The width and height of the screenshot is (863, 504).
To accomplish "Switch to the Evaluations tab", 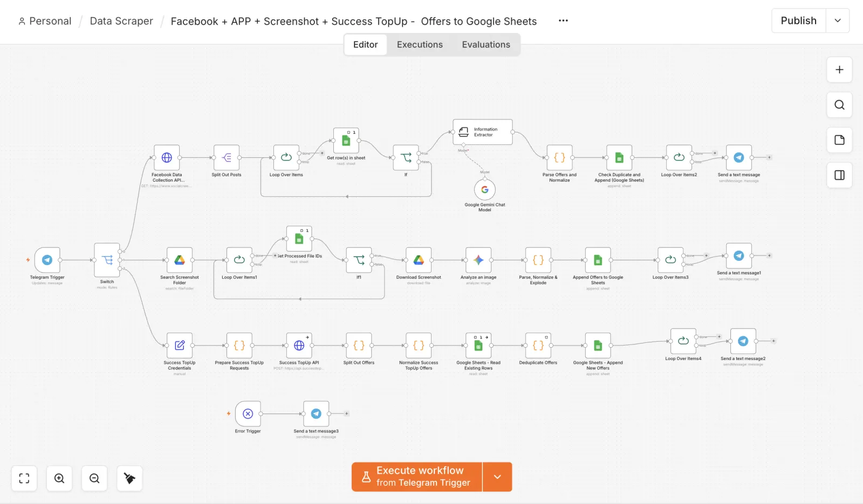I will (x=486, y=45).
